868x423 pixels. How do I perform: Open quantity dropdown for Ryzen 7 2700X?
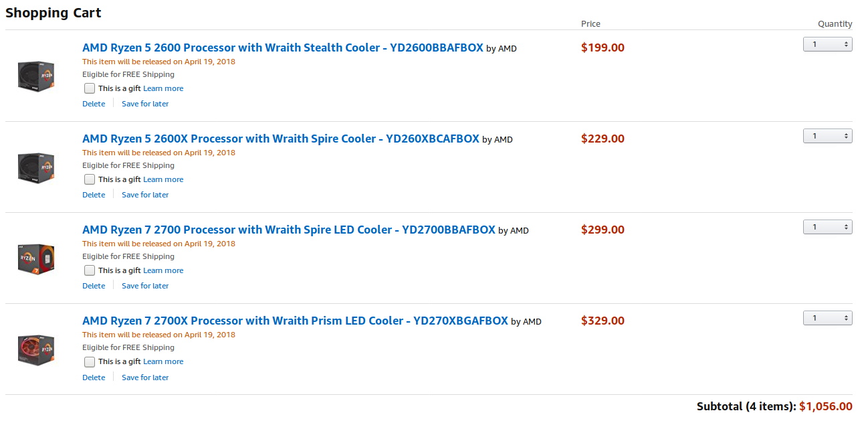827,318
